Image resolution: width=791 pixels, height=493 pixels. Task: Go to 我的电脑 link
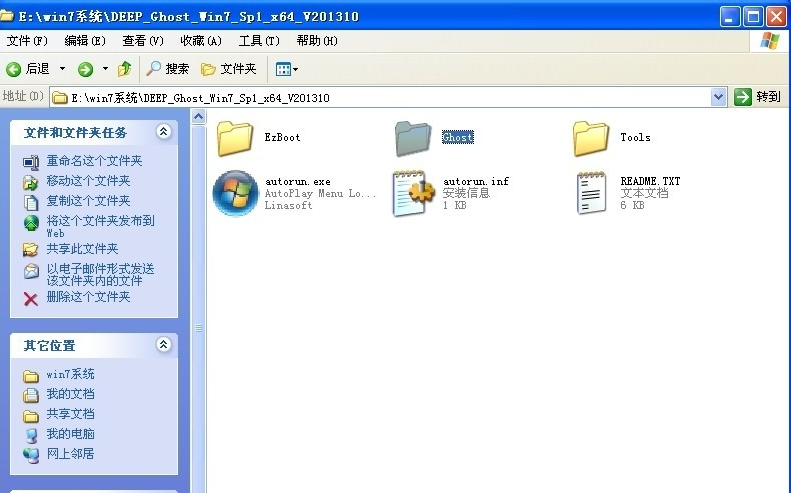click(70, 434)
